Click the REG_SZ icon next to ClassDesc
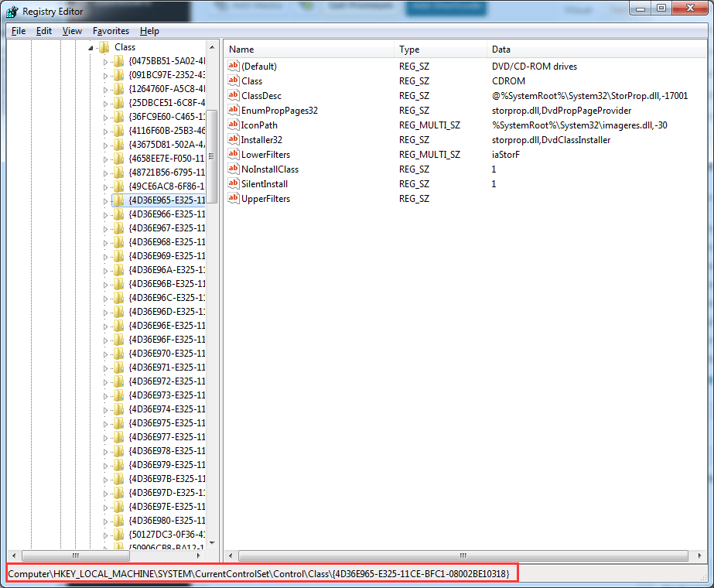This screenshot has width=714, height=588. (233, 95)
